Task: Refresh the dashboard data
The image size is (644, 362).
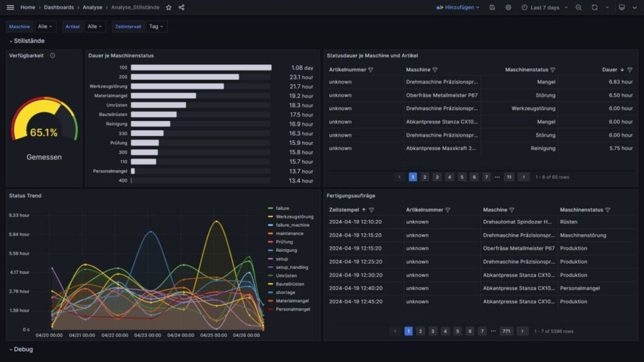Action: 594,8
